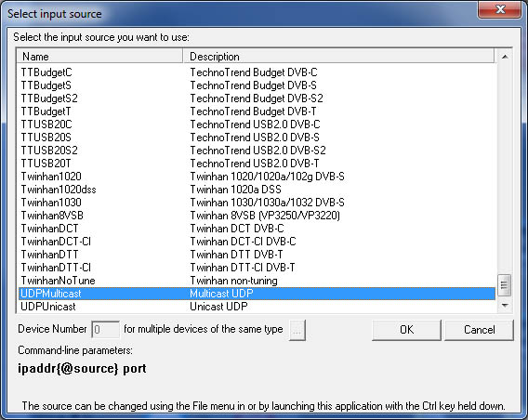528x420 pixels.
Task: Click description Twinhan DTT-CI DVB-T
Action: [243, 268]
